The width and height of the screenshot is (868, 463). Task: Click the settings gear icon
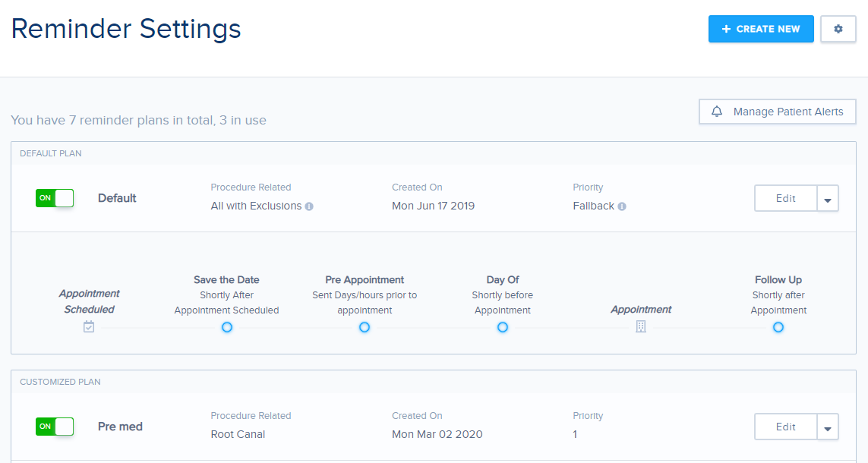click(x=838, y=29)
